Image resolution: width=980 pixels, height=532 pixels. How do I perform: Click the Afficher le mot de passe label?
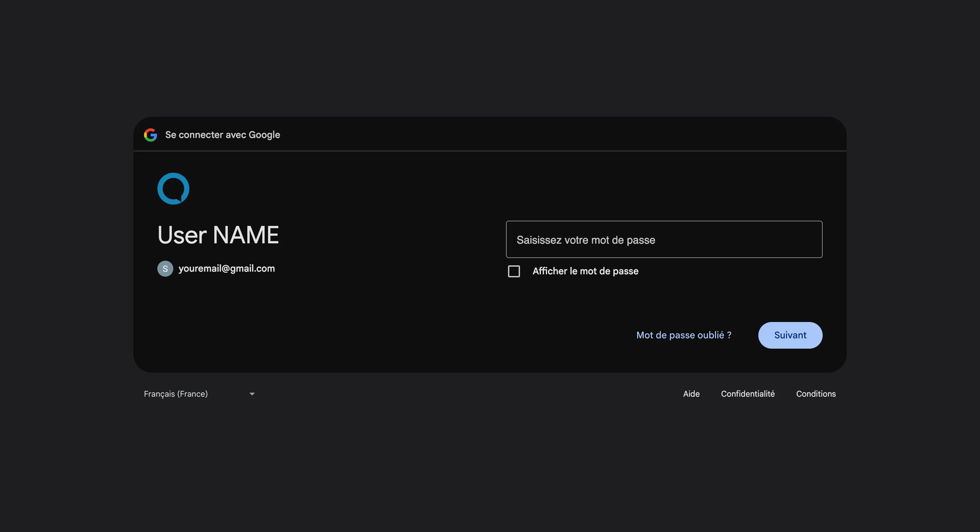(585, 271)
